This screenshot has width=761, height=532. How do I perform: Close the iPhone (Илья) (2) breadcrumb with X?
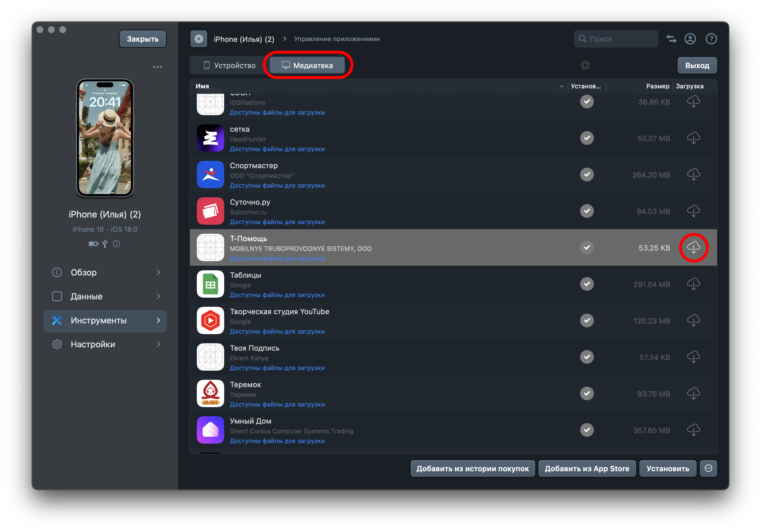[x=199, y=39]
